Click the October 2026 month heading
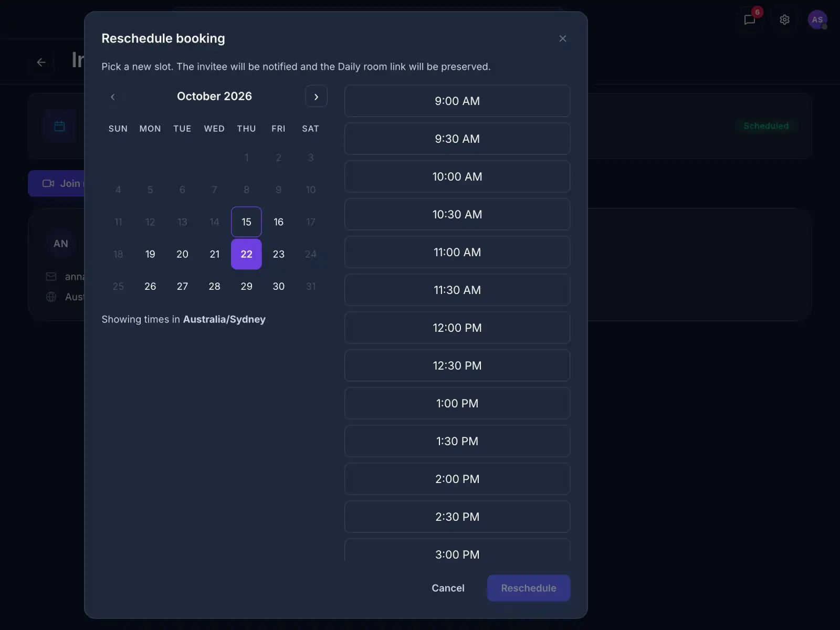The height and width of the screenshot is (630, 840). click(x=214, y=97)
